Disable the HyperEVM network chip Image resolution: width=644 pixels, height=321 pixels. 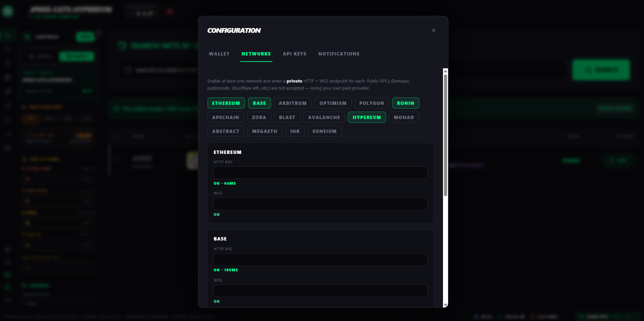[x=367, y=117]
